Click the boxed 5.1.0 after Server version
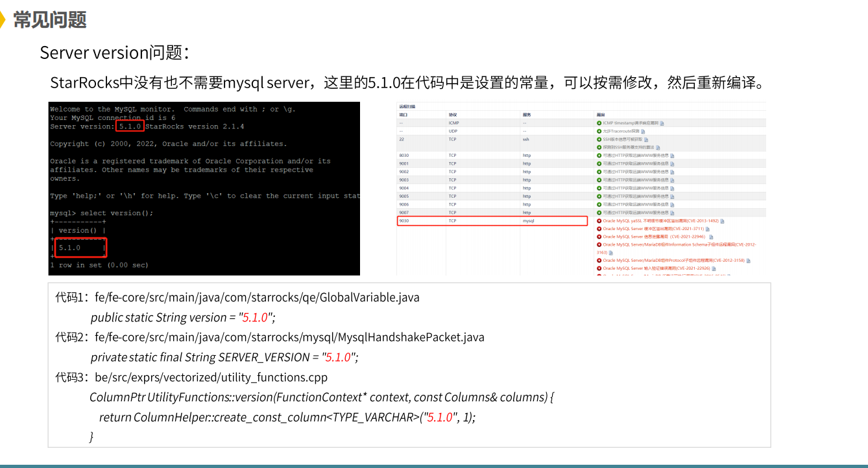Image resolution: width=868 pixels, height=468 pixels. (130, 126)
